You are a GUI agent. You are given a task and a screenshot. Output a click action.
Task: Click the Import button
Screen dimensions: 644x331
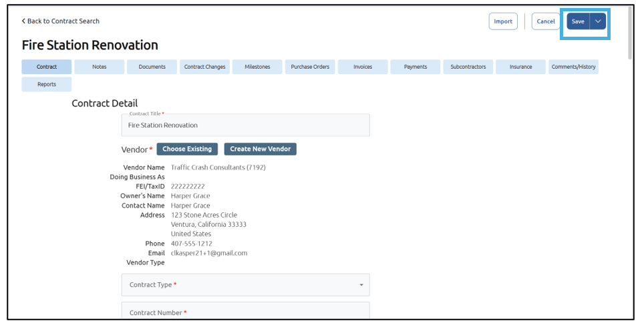503,21
